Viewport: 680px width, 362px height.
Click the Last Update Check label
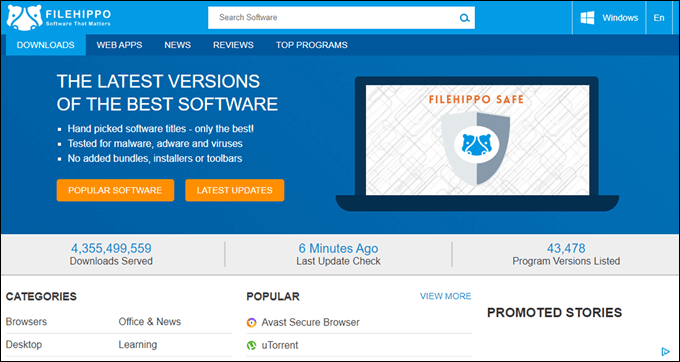coord(338,261)
